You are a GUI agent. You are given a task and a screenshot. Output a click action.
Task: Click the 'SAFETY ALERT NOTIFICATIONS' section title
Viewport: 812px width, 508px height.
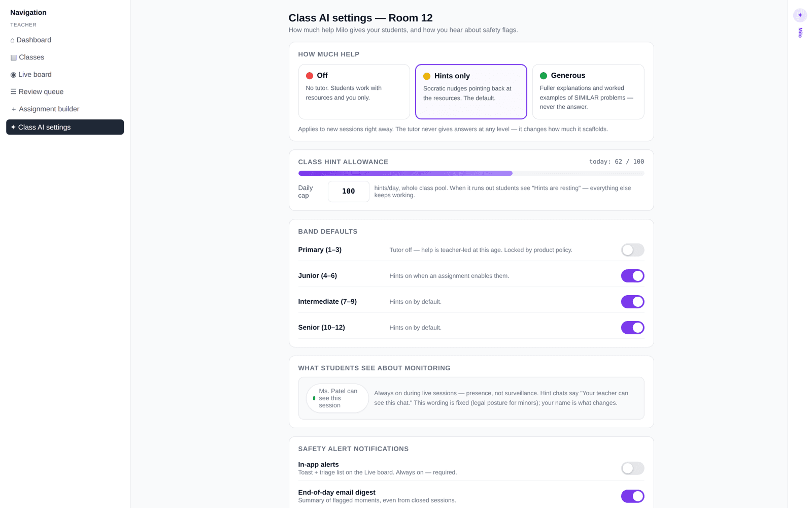point(353,449)
